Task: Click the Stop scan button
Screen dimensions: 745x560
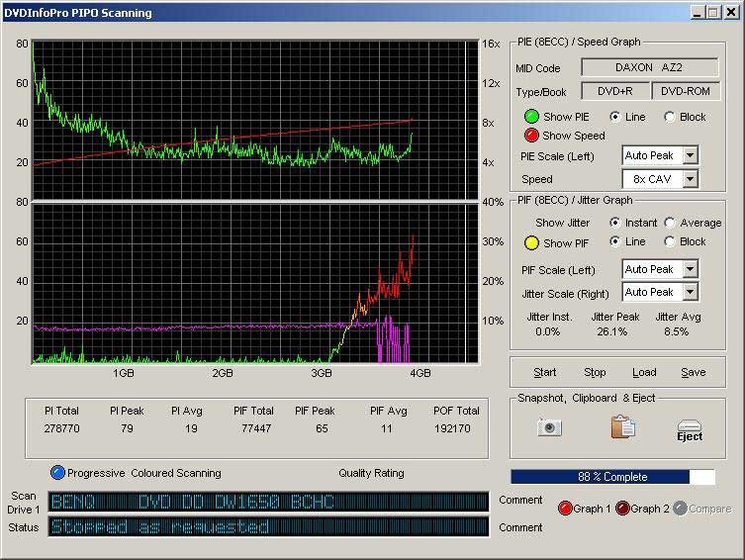Action: click(595, 372)
